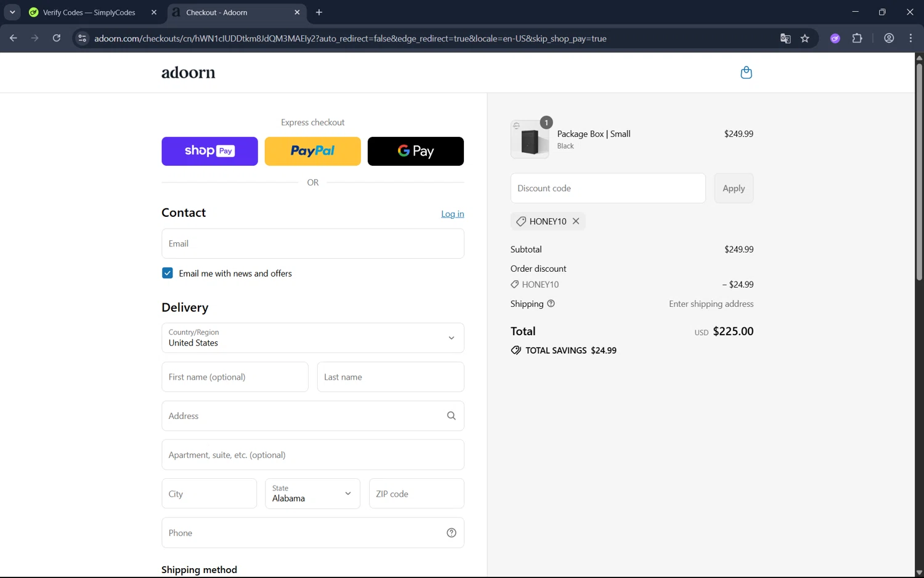Focus the First name (optional) field
The width and height of the screenshot is (924, 578).
click(235, 377)
